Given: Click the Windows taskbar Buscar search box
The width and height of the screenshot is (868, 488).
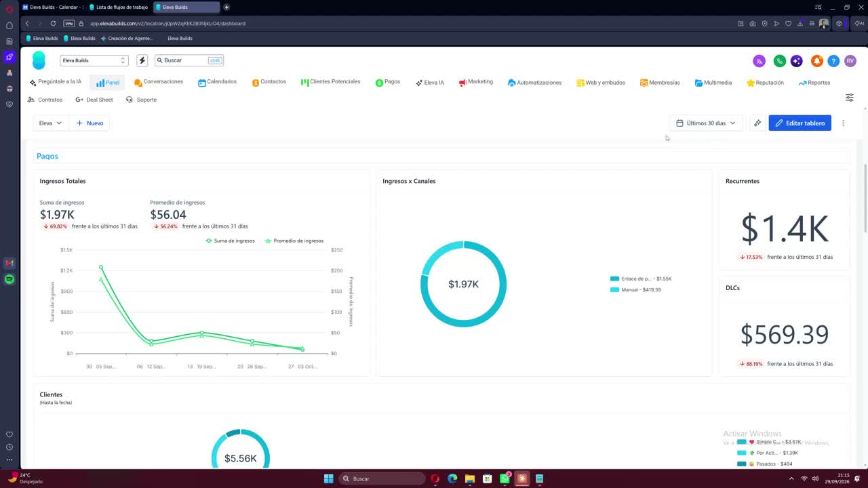Looking at the screenshot, I should tap(382, 479).
